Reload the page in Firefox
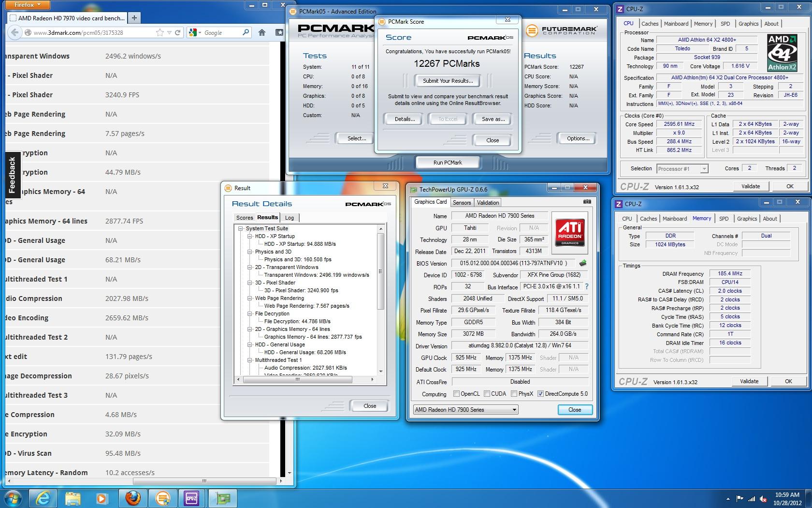This screenshot has width=812, height=508. (x=177, y=32)
